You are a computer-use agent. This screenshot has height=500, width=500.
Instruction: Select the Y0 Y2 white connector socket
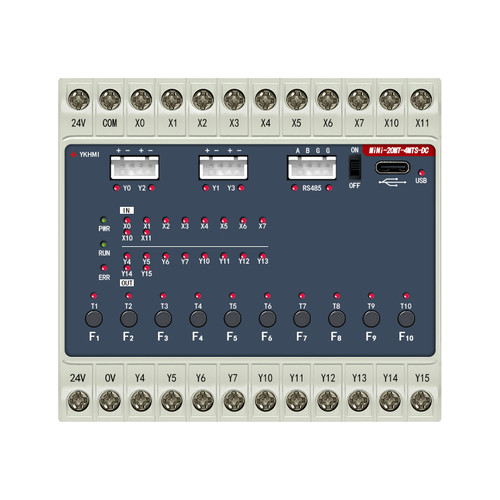pos(134,167)
